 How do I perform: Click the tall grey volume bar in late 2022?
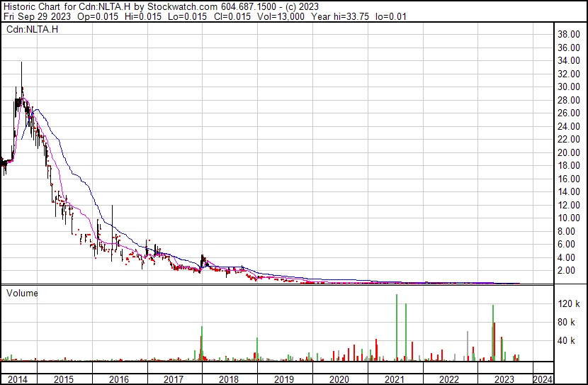(468, 346)
